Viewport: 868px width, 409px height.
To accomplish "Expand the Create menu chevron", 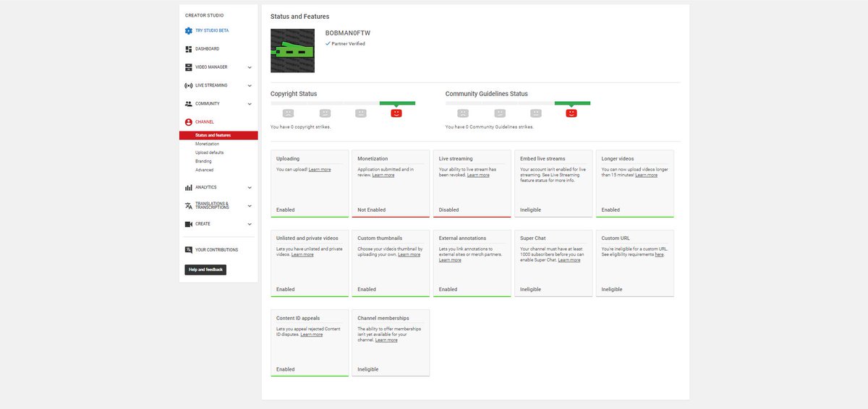I will pos(250,224).
